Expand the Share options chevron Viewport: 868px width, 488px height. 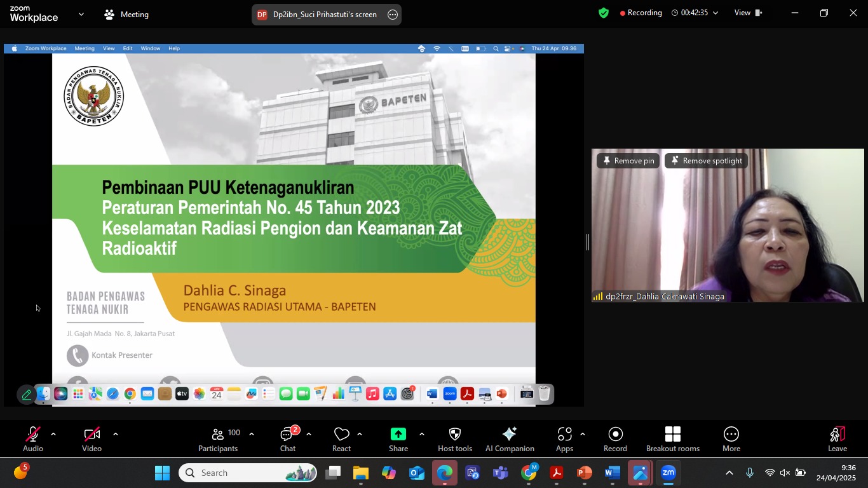pos(422,435)
